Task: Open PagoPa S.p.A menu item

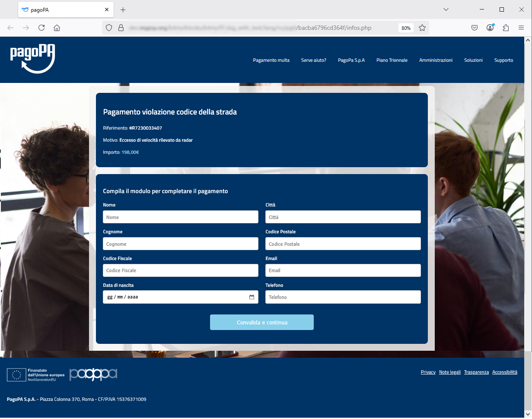Action: point(351,60)
